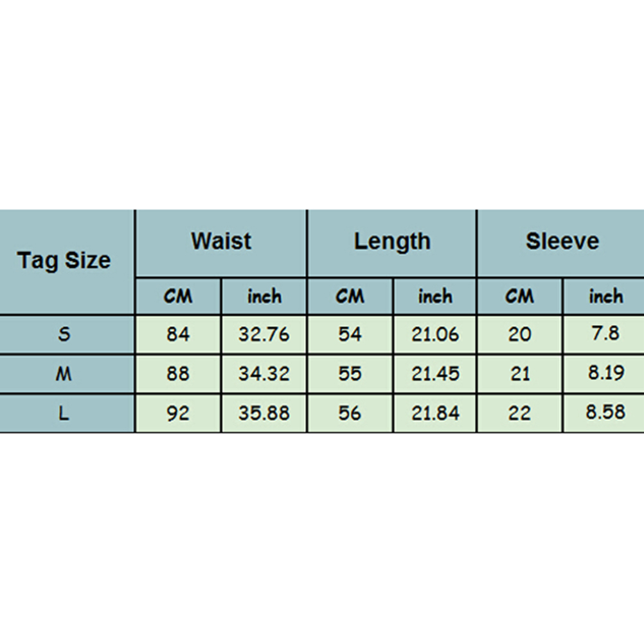Select the 92 waist CM cell
Viewport: 644px width, 644px height.
pyautogui.click(x=178, y=413)
